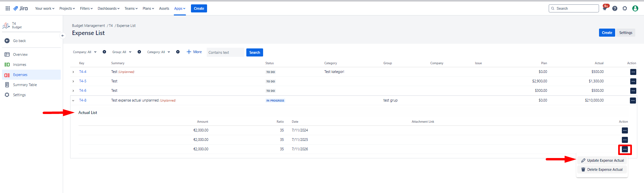Screen dimensions: 644x193
Task: Click the Incomes sidebar icon
Action: tap(7, 65)
